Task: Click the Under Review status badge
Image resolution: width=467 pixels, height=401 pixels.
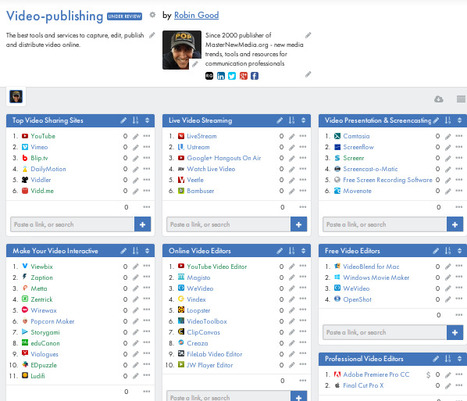Action: click(x=124, y=16)
